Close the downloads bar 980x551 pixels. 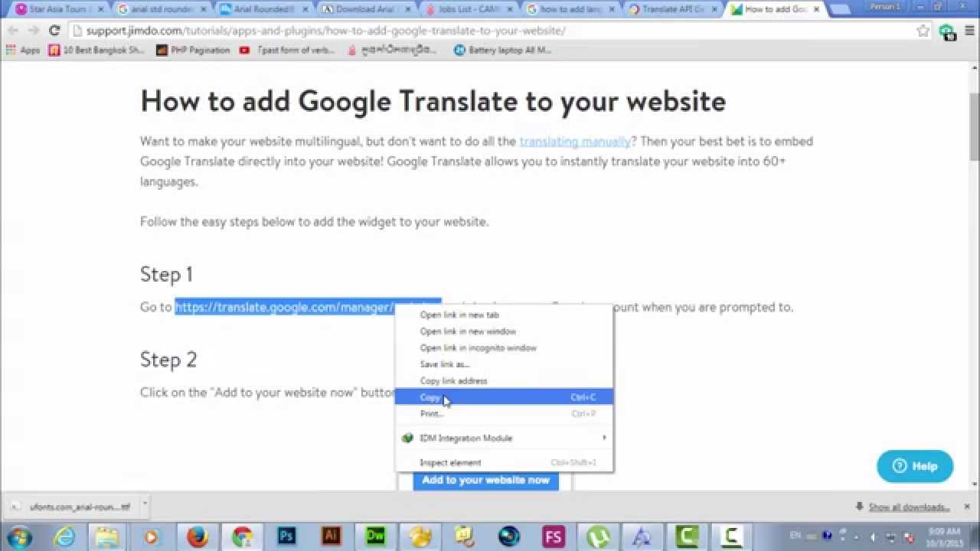click(966, 507)
